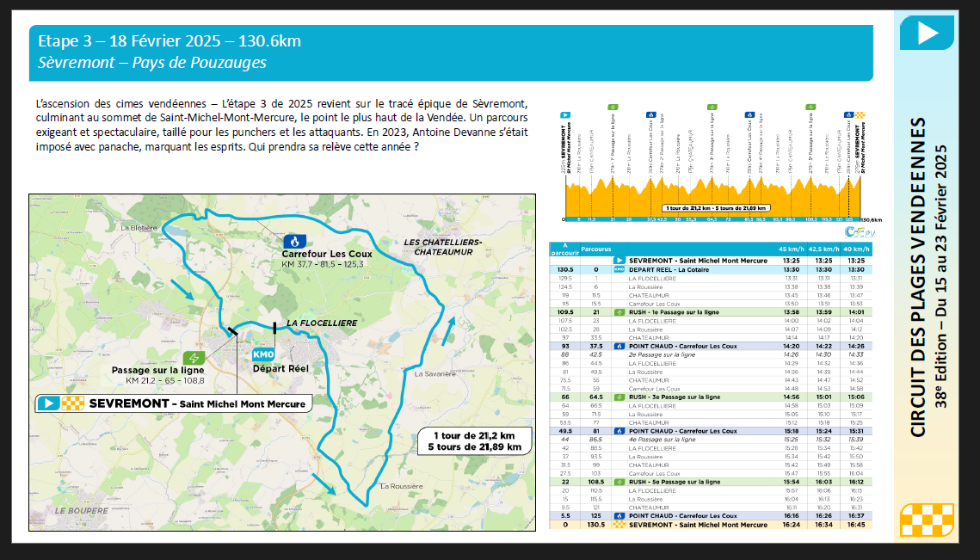
Task: Click the Rush icon in the 1e Passage row
Action: (619, 312)
